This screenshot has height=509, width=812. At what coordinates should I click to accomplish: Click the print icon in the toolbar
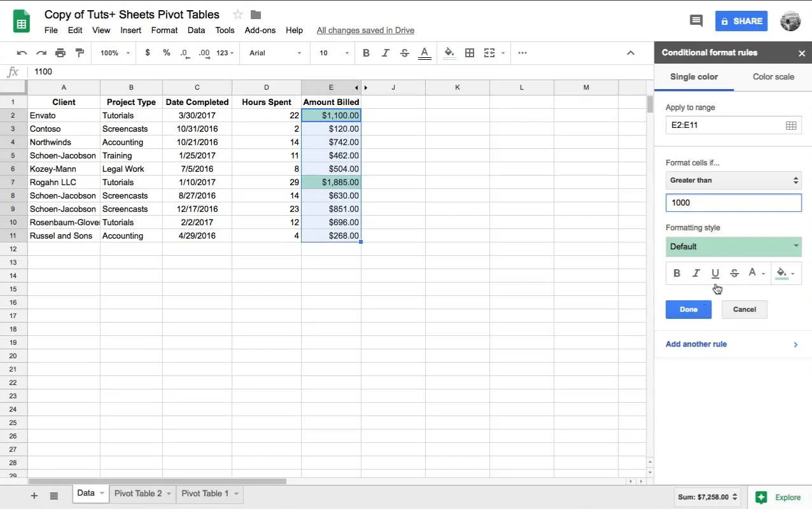coord(60,53)
